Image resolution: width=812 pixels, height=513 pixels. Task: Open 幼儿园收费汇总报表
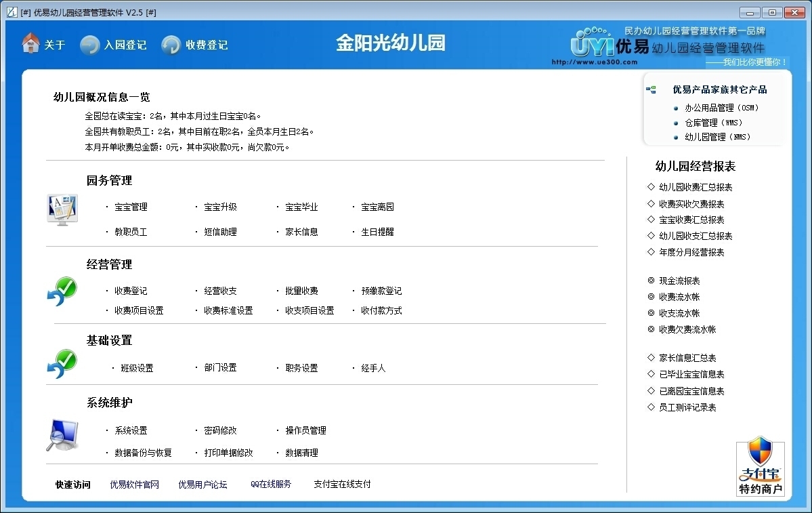coord(696,187)
